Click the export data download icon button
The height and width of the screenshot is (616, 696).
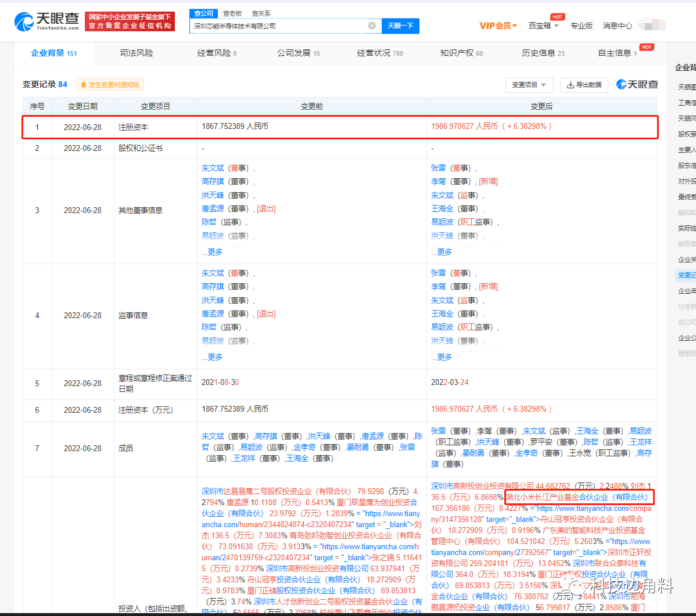pyautogui.click(x=584, y=85)
